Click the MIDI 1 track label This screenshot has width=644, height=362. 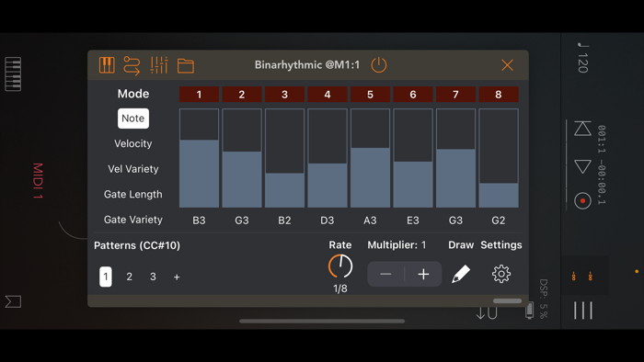(38, 181)
